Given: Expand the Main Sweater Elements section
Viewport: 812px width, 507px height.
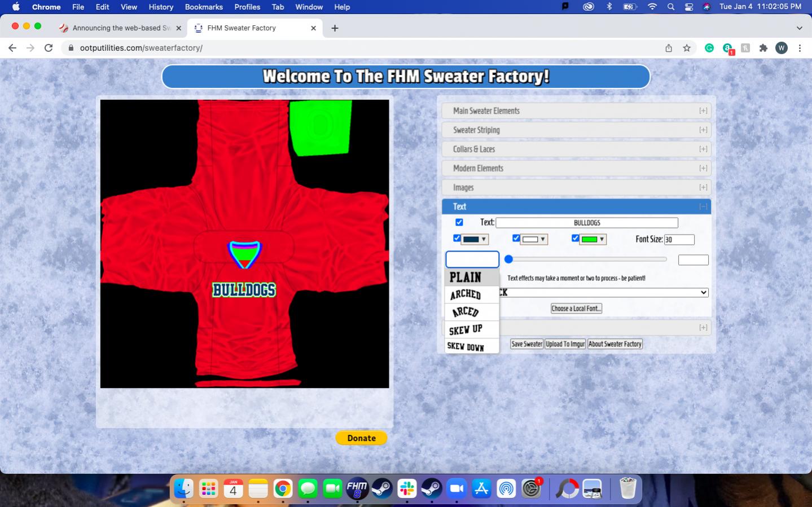Looking at the screenshot, I should [576, 111].
